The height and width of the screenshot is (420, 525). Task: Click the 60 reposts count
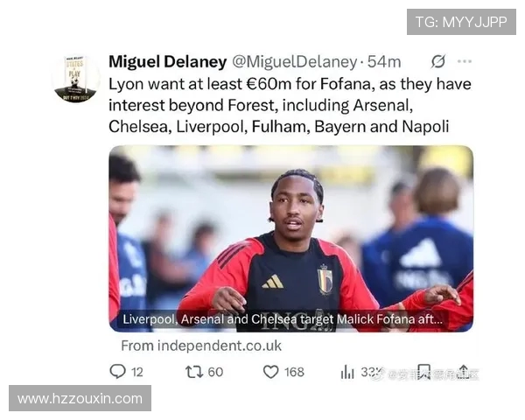click(215, 372)
